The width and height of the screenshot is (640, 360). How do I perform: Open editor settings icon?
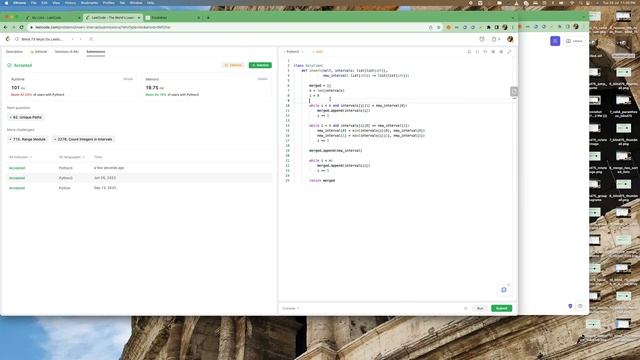(x=501, y=52)
